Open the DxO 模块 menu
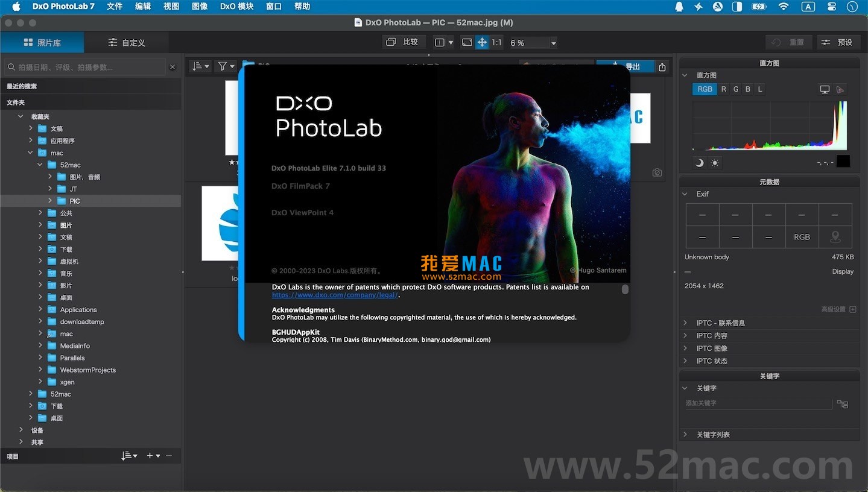This screenshot has height=492, width=868. tap(236, 7)
